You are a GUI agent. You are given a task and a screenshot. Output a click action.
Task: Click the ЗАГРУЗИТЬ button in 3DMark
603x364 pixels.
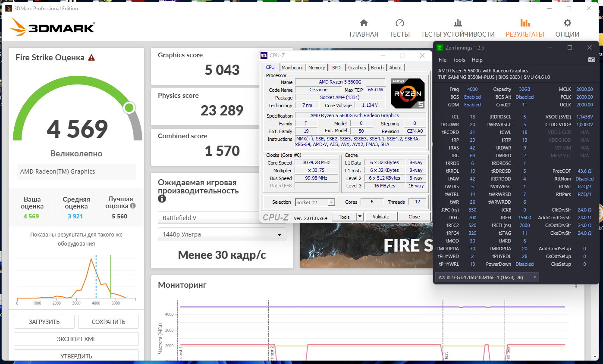[x=44, y=322]
